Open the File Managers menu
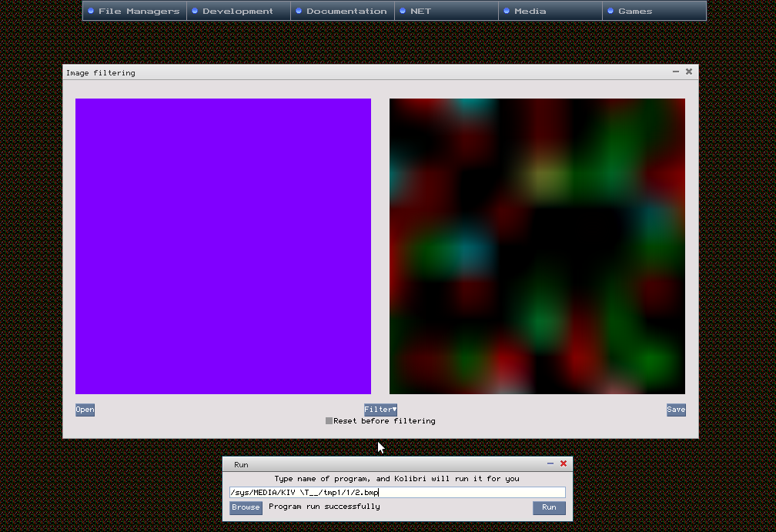This screenshot has width=776, height=532. coord(135,11)
